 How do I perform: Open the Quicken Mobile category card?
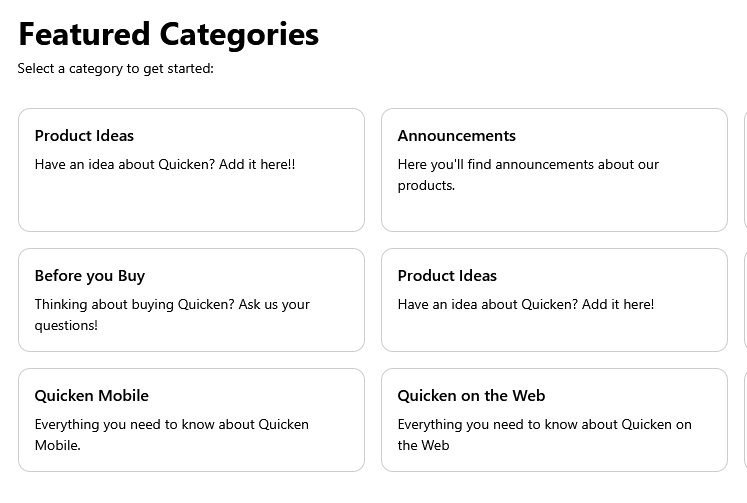pyautogui.click(x=191, y=420)
